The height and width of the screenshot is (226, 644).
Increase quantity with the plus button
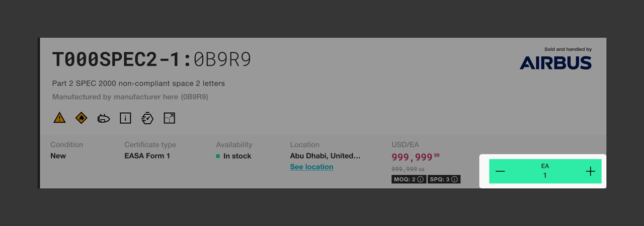click(x=591, y=171)
